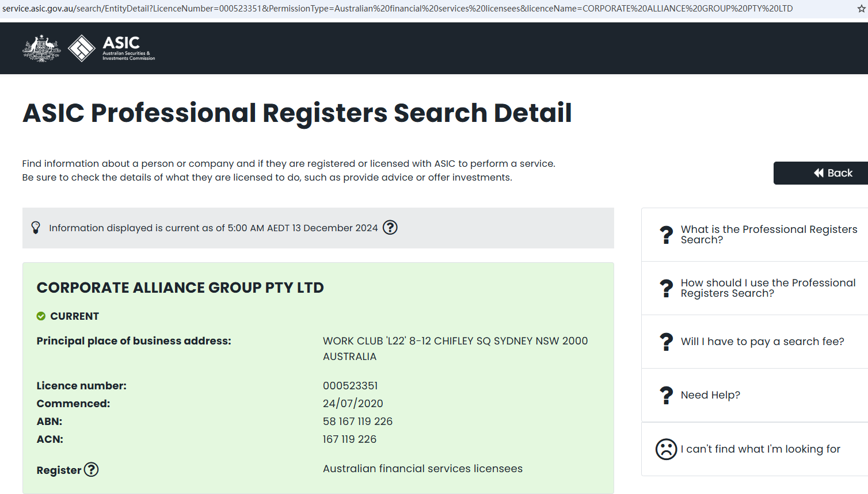Click question mark beside Need Help?
Viewport: 868px width, 494px height.
[x=666, y=395]
